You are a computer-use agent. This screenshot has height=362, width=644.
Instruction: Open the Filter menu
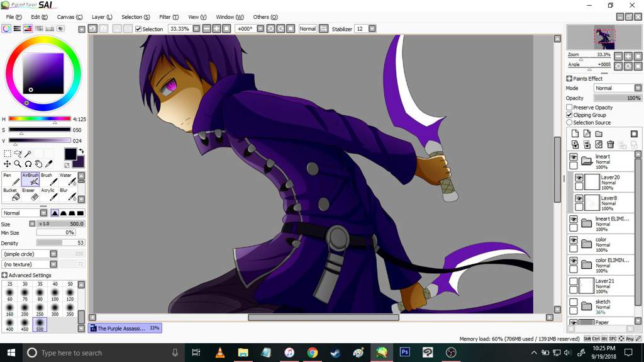coord(169,17)
